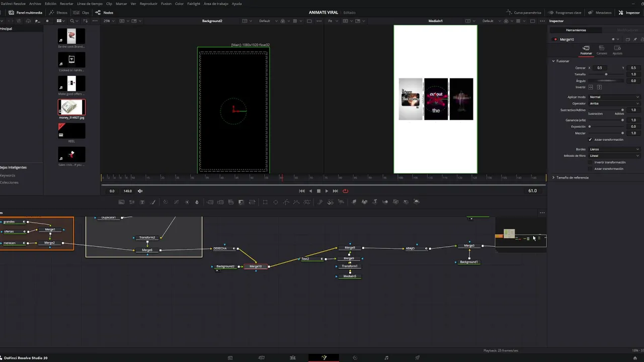This screenshot has height=362, width=644.
Task: Play forward in the viewer
Action: click(x=327, y=191)
